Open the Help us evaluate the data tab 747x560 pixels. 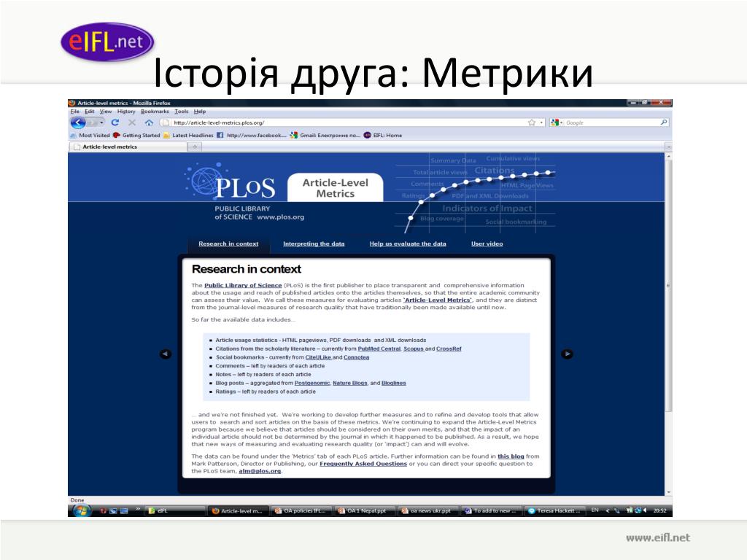(408, 244)
